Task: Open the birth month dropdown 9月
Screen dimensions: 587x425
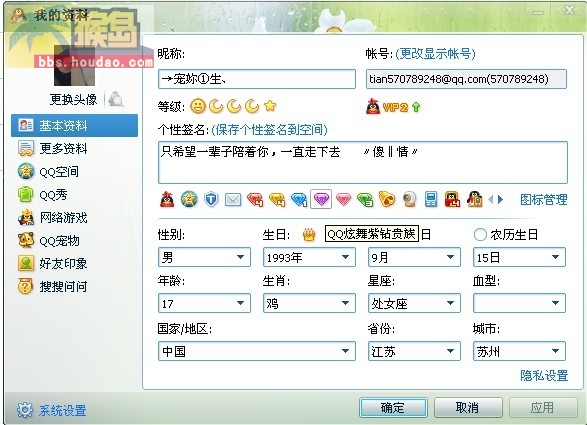Action: (414, 257)
